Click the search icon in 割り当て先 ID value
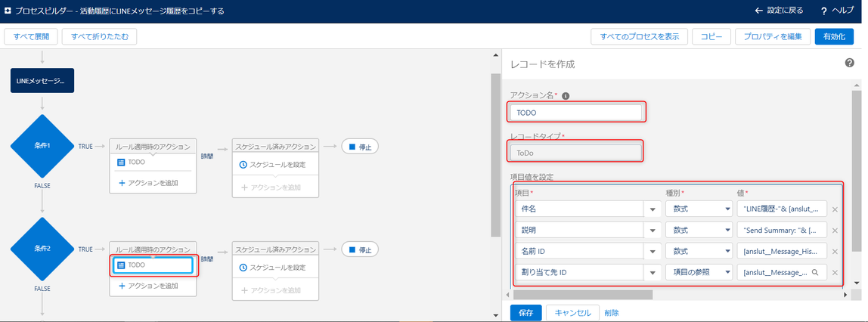The height and width of the screenshot is (322, 868). (x=815, y=272)
